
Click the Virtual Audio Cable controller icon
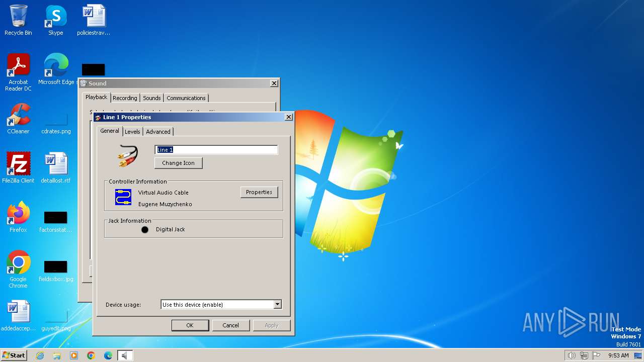(123, 197)
